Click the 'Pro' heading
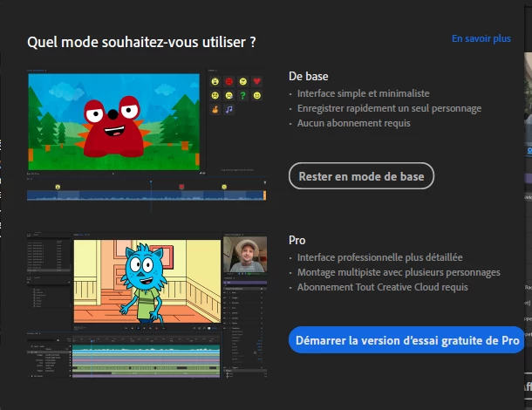This screenshot has height=410, width=532. pyautogui.click(x=297, y=240)
